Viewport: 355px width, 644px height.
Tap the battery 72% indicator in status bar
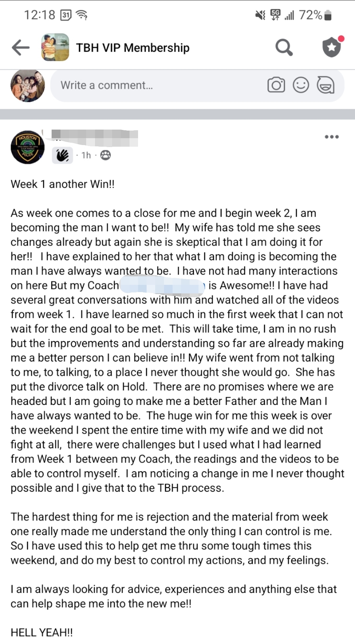pos(315,15)
